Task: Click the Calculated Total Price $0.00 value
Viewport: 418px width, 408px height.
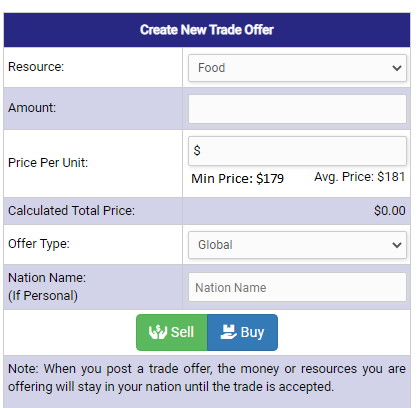Action: coord(390,211)
